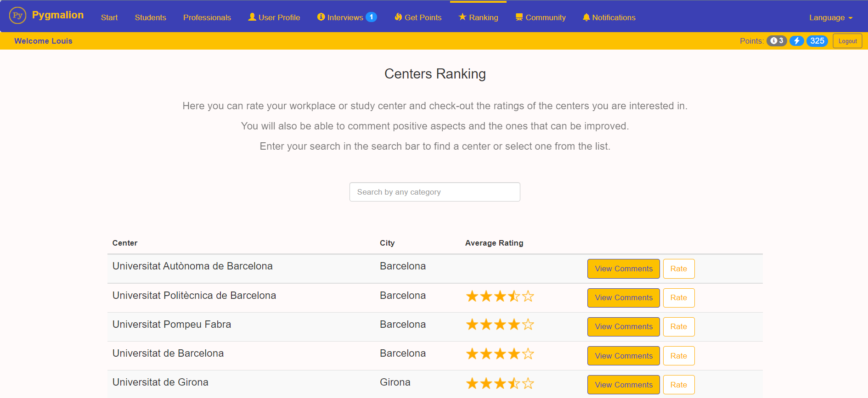Viewport: 868px width, 398px height.
Task: Select the Ranking tab
Action: [x=478, y=17]
